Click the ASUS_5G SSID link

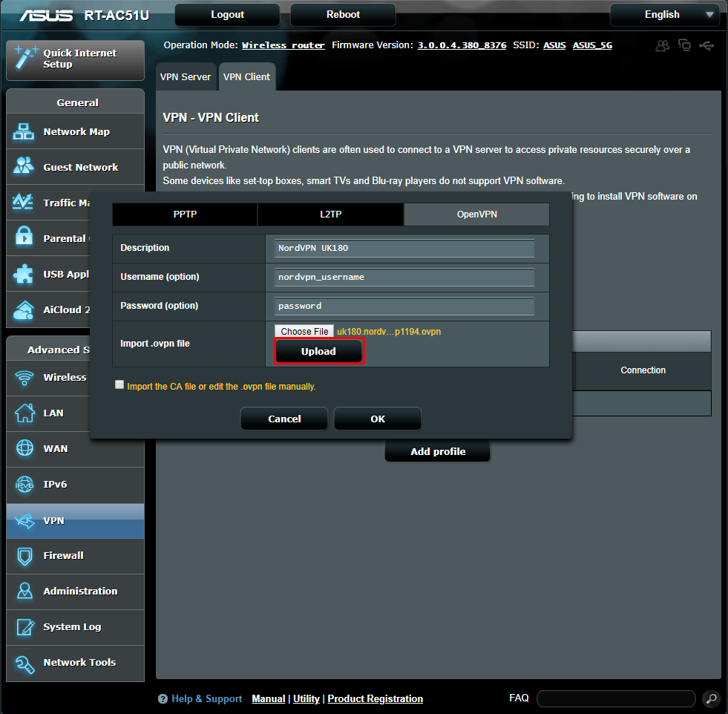pos(592,45)
